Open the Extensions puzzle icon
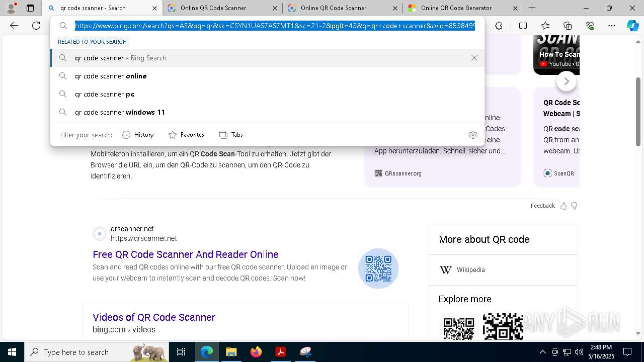644x362 pixels. point(499,26)
